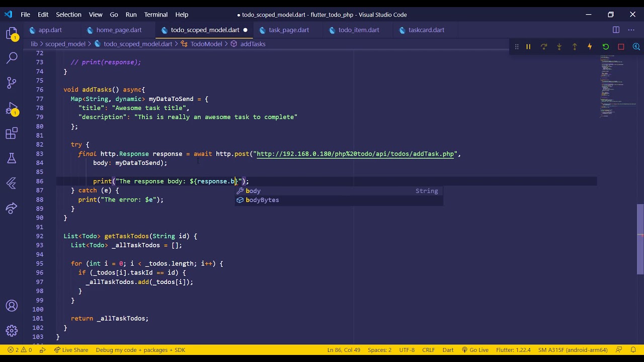Image resolution: width=644 pixels, height=362 pixels.
Task: Restart the debug session
Action: coord(605,47)
